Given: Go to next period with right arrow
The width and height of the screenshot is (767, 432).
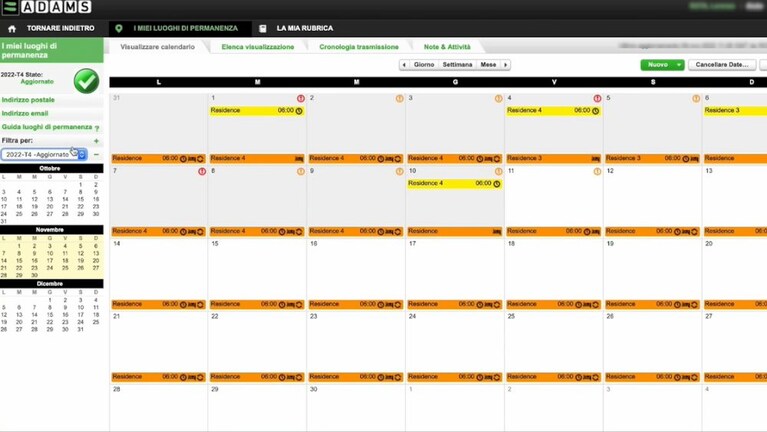Looking at the screenshot, I should pyautogui.click(x=505, y=65).
